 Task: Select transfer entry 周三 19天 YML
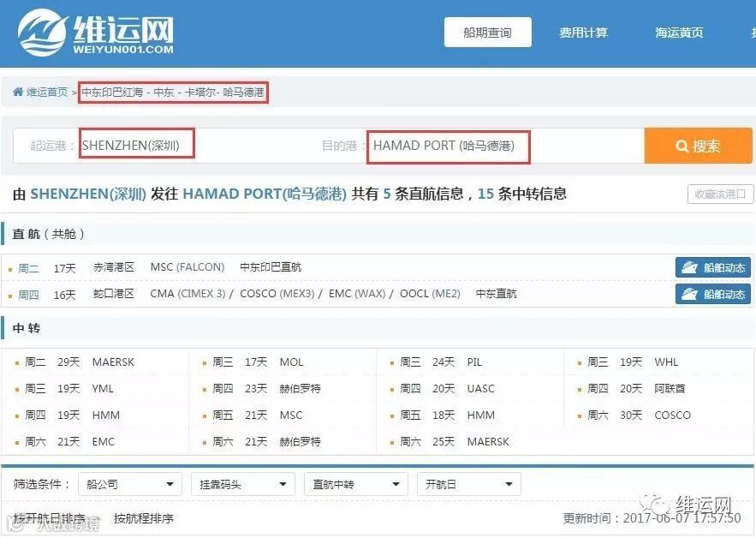tap(69, 388)
